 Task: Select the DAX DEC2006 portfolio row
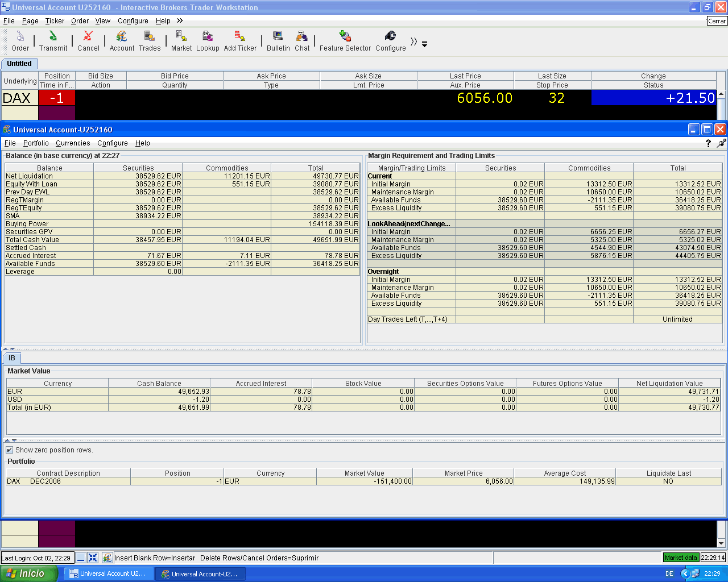pos(363,481)
